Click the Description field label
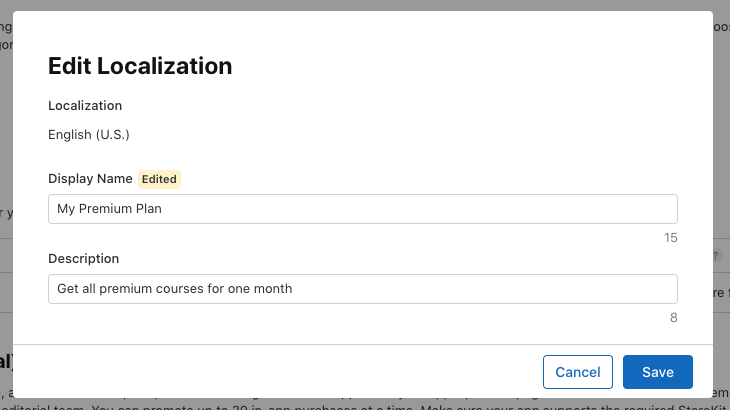This screenshot has width=730, height=410. tap(83, 258)
